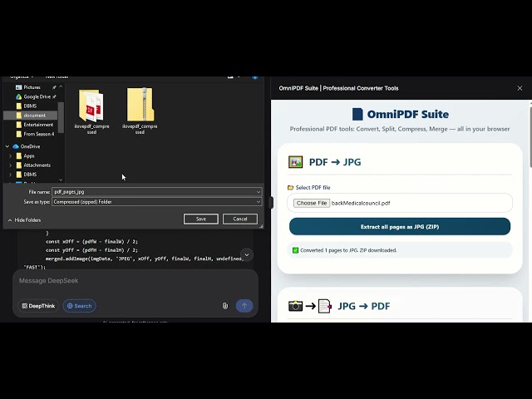Screen dimensions: 532x399
Task: Click the sidebar navigation scrollbar
Action: pyautogui.click(x=61, y=117)
